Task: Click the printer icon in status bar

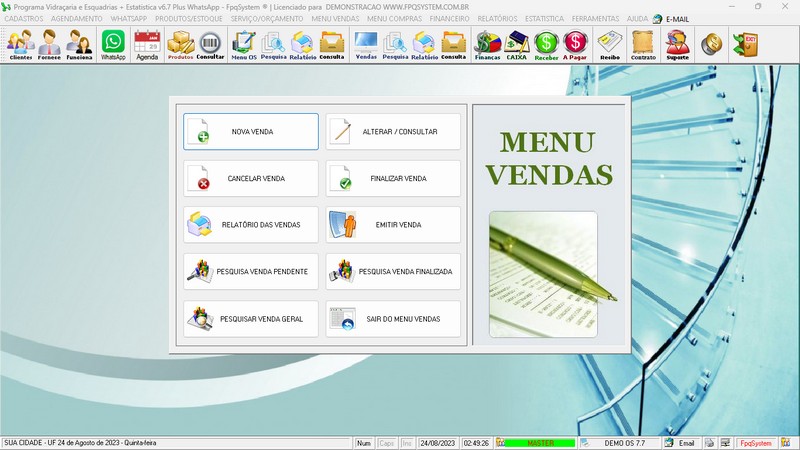Action: [709, 443]
